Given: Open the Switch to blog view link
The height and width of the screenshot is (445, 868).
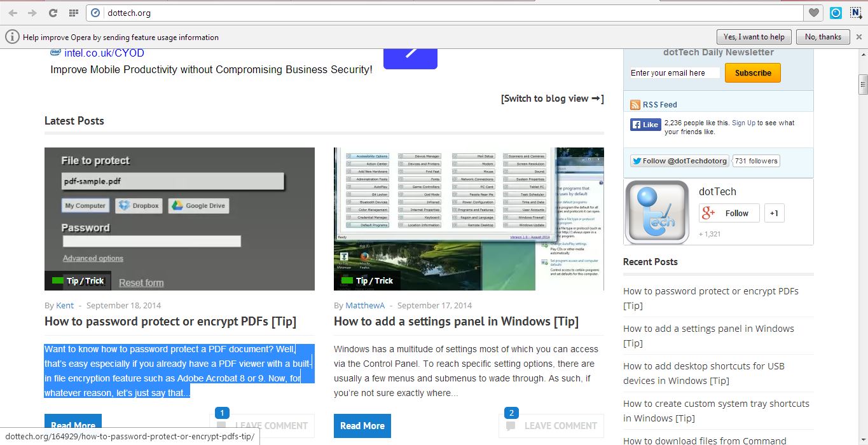Looking at the screenshot, I should click(551, 99).
